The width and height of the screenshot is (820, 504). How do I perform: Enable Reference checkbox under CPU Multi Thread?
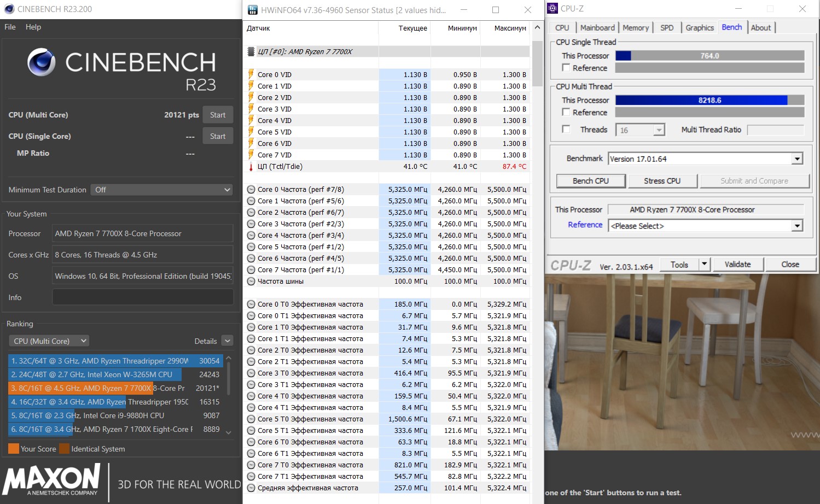[x=566, y=112]
